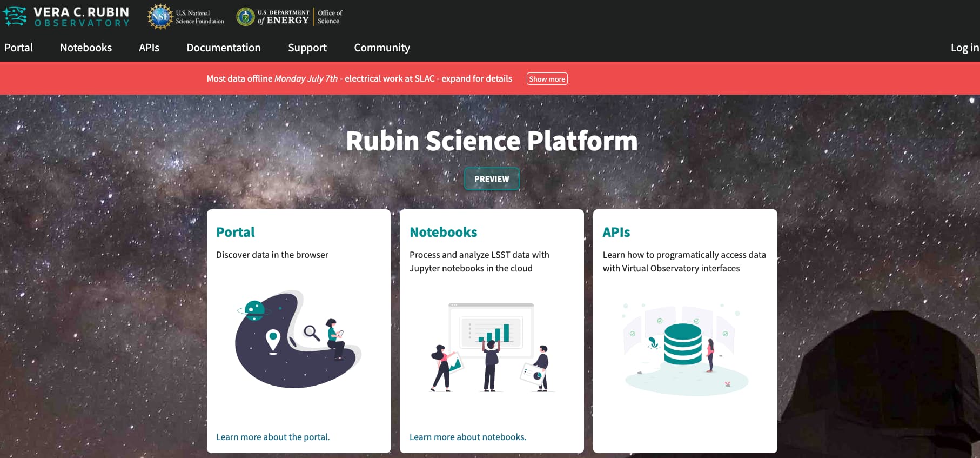The width and height of the screenshot is (980, 458).
Task: Click the Notebooks chart presentation illustration
Action: click(x=492, y=347)
